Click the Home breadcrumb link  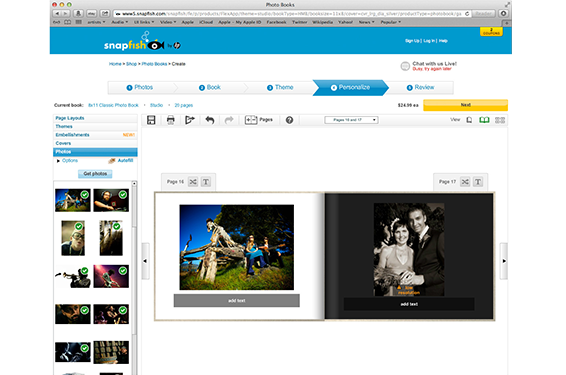click(115, 64)
